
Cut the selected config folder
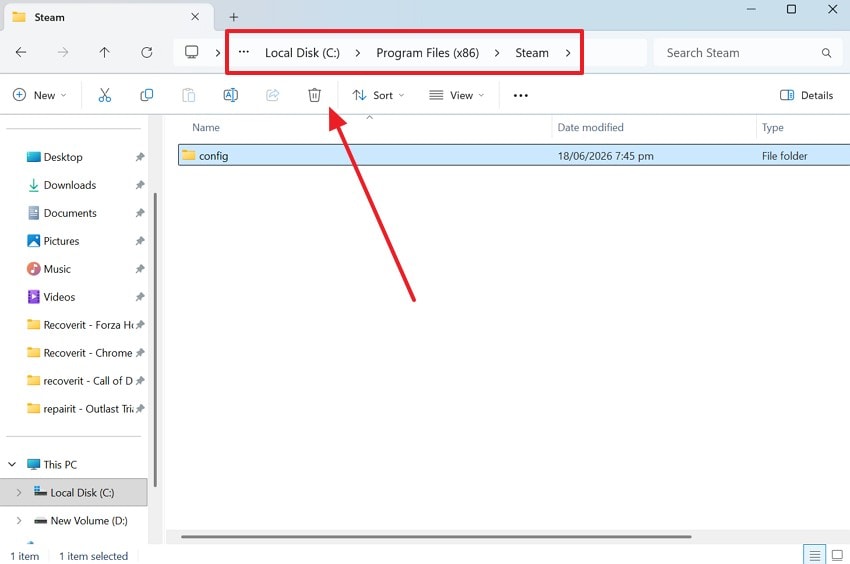[x=105, y=95]
